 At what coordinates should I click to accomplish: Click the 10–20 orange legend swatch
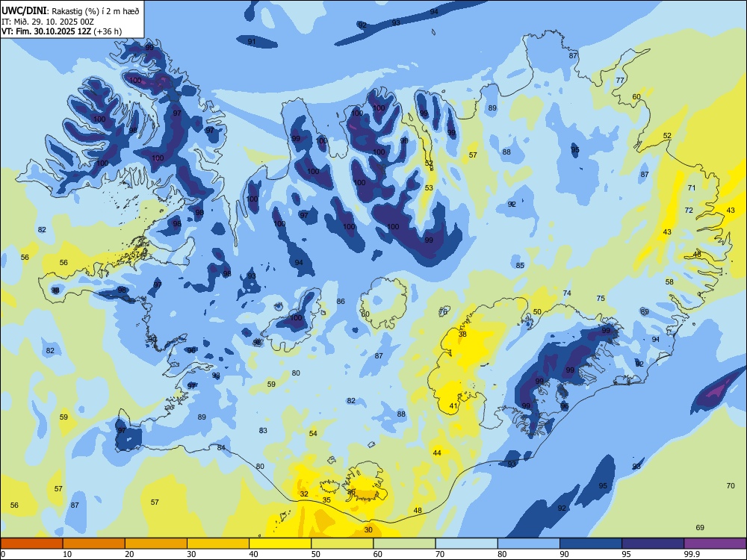tap(94, 544)
